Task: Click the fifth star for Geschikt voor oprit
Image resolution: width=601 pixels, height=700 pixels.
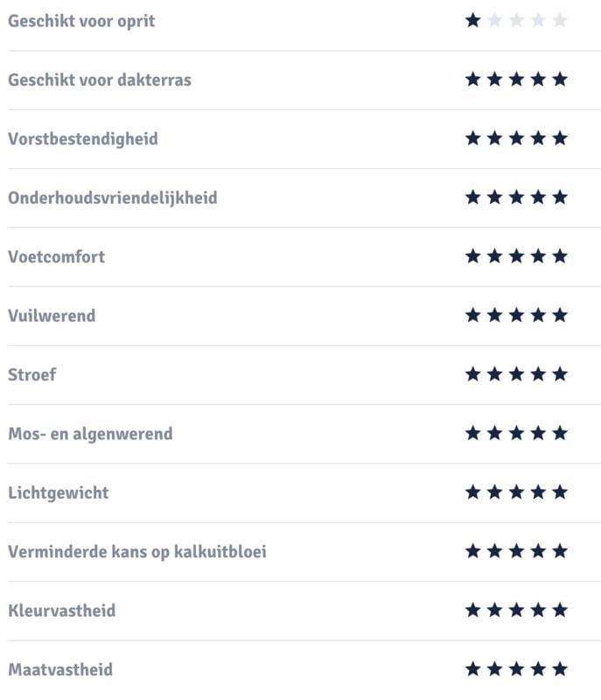Action: [x=560, y=20]
